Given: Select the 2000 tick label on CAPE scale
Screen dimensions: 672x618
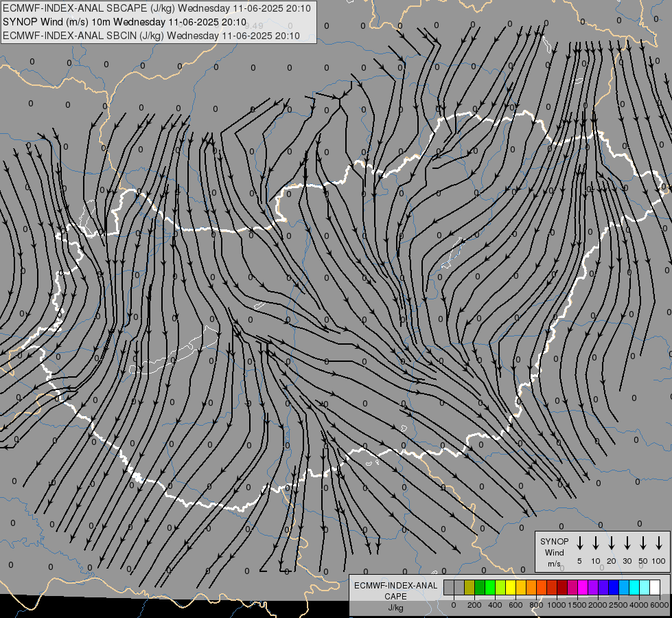Looking at the screenshot, I should click(598, 605).
